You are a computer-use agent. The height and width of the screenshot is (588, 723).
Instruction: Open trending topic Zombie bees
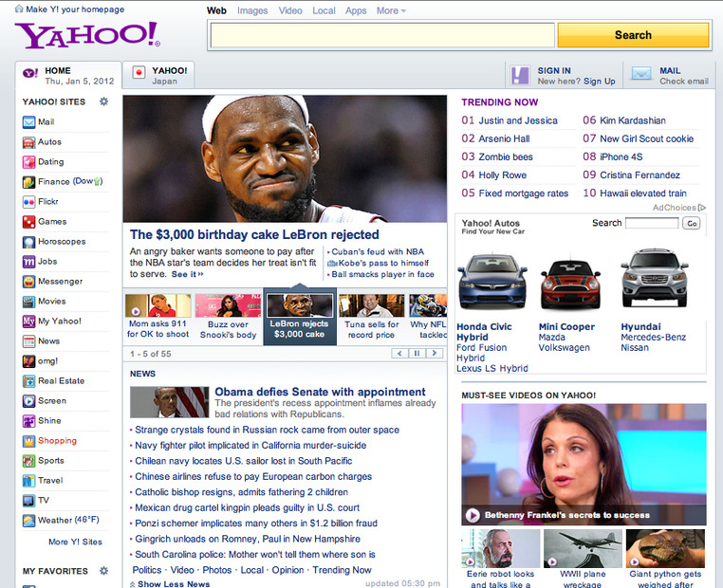[506, 157]
